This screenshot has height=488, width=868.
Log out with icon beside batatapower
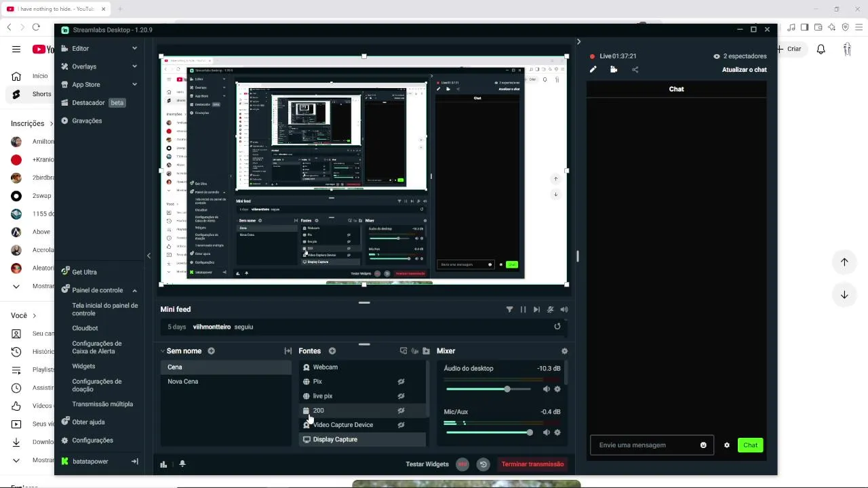(135, 462)
